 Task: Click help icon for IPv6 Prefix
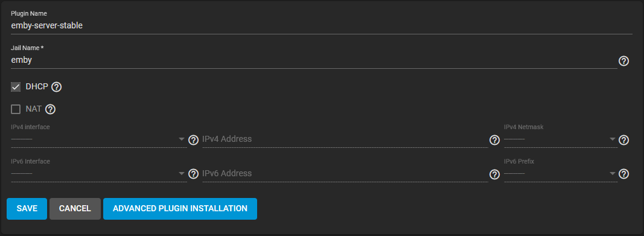point(623,174)
